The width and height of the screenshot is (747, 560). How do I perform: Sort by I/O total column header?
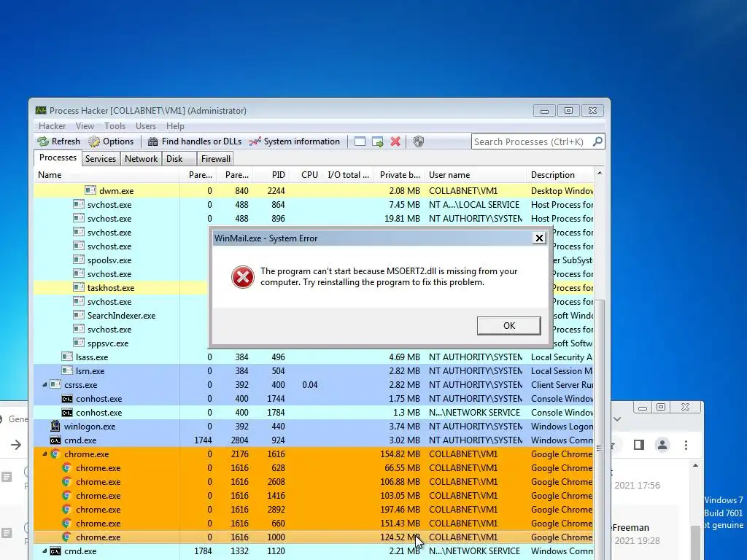click(348, 175)
